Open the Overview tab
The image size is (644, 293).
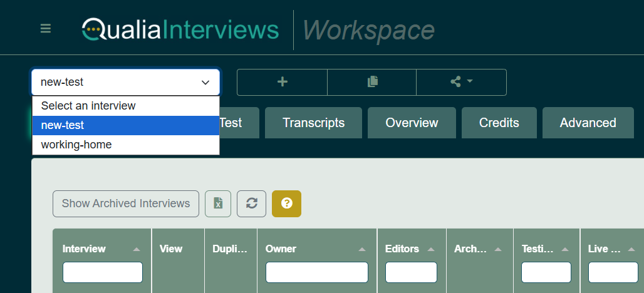click(412, 123)
